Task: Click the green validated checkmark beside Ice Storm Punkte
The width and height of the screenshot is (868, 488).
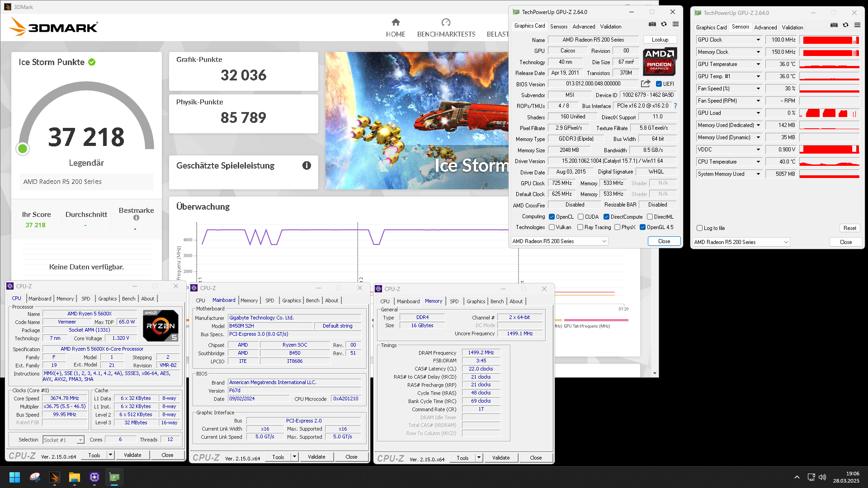Action: pyautogui.click(x=92, y=62)
